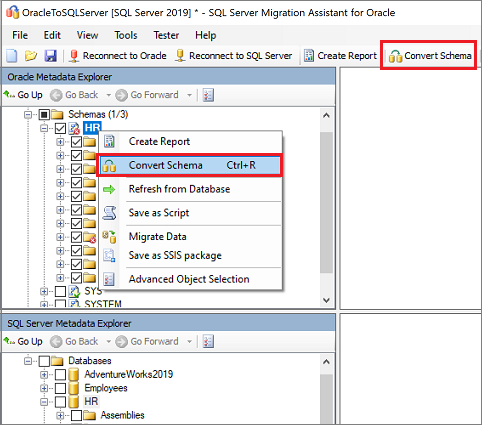
Task: Click the Schemas folder icon
Action: [57, 115]
